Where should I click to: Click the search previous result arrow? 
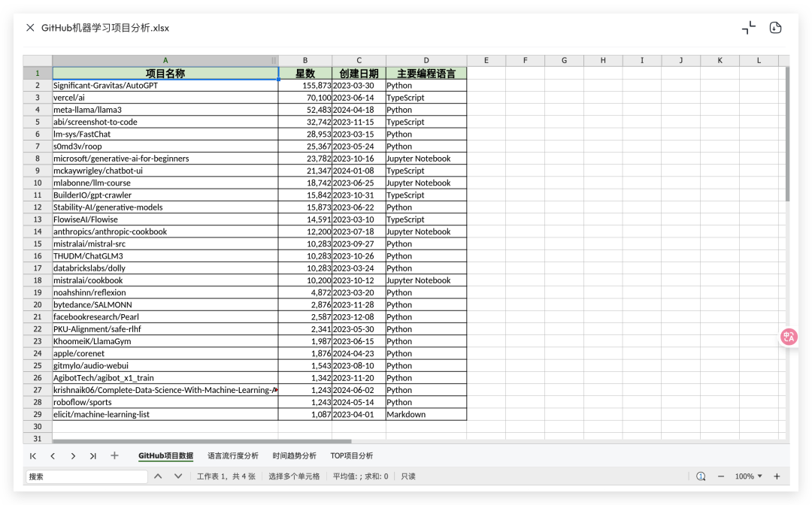158,476
